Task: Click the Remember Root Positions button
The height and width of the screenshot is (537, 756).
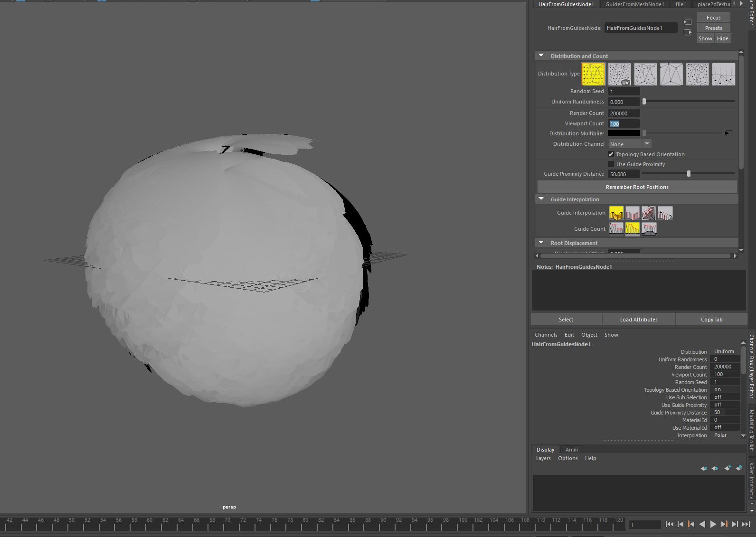Action: [x=637, y=187]
